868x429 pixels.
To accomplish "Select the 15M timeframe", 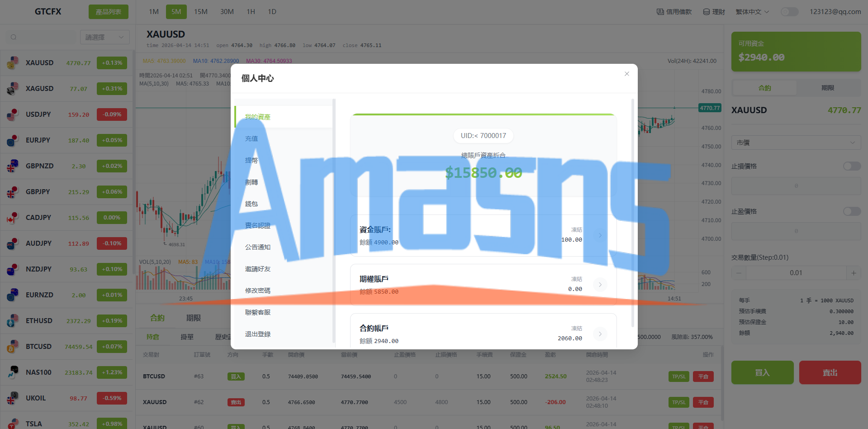I will click(201, 12).
